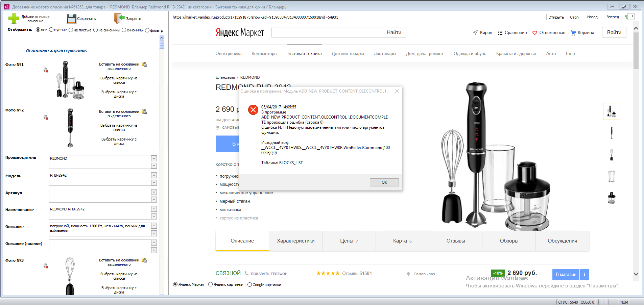Click paste icon beside Фото №3 insert option
This screenshot has height=305, width=644.
tap(144, 260)
